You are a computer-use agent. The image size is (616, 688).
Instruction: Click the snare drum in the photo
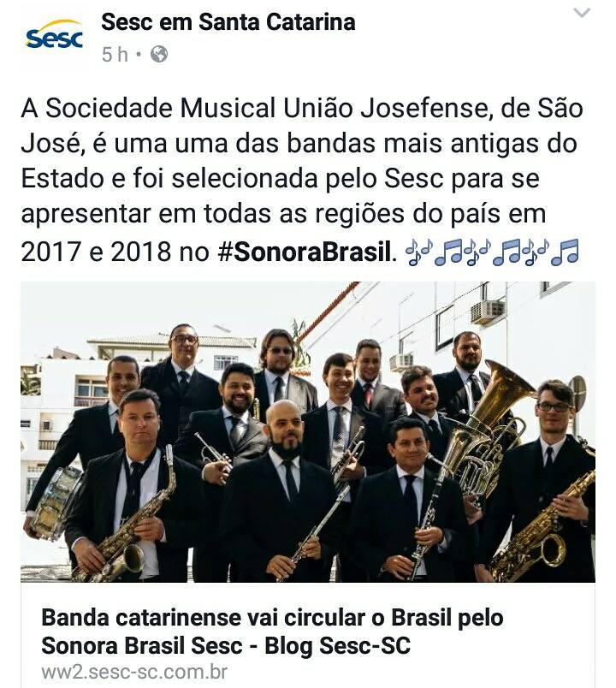click(57, 503)
